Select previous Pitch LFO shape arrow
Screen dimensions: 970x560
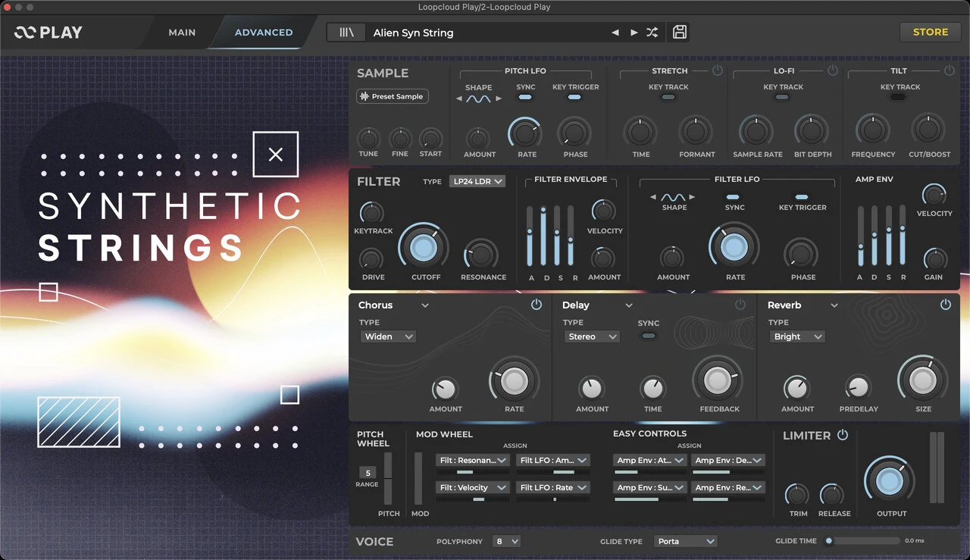pos(459,99)
